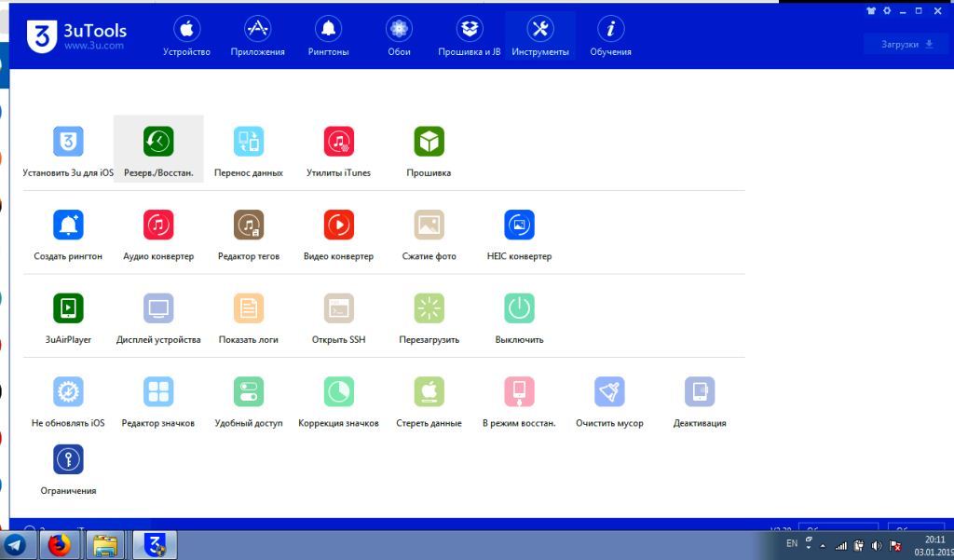Open Дисплей устройства
The height and width of the screenshot is (560, 954).
point(158,319)
